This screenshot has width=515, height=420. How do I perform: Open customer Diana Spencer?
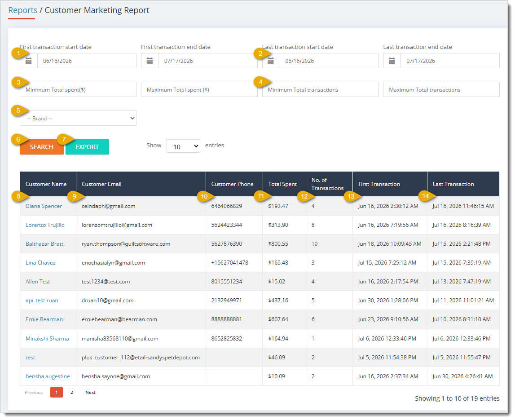(44, 206)
